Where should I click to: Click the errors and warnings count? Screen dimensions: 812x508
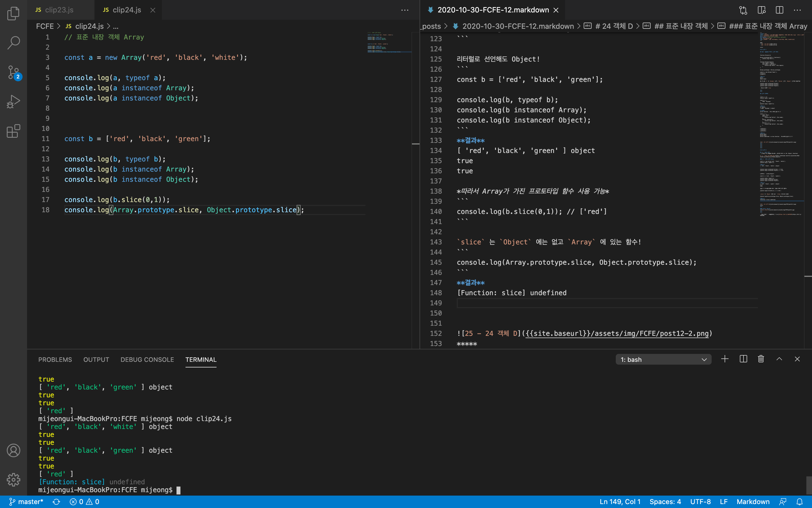[x=84, y=502]
